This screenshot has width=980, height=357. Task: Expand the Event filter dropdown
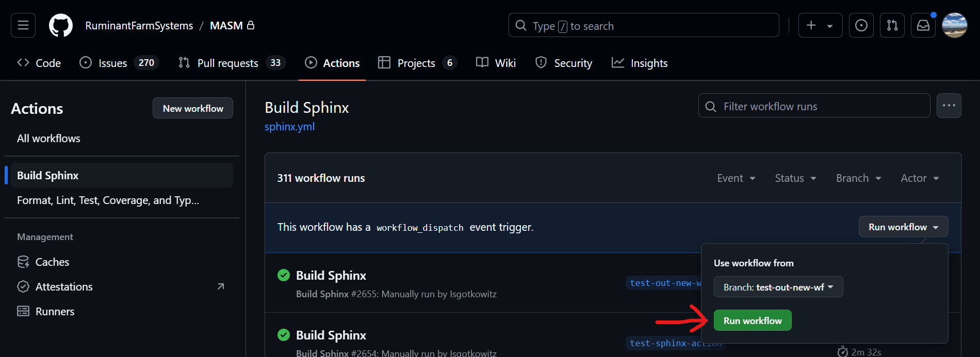tap(736, 178)
